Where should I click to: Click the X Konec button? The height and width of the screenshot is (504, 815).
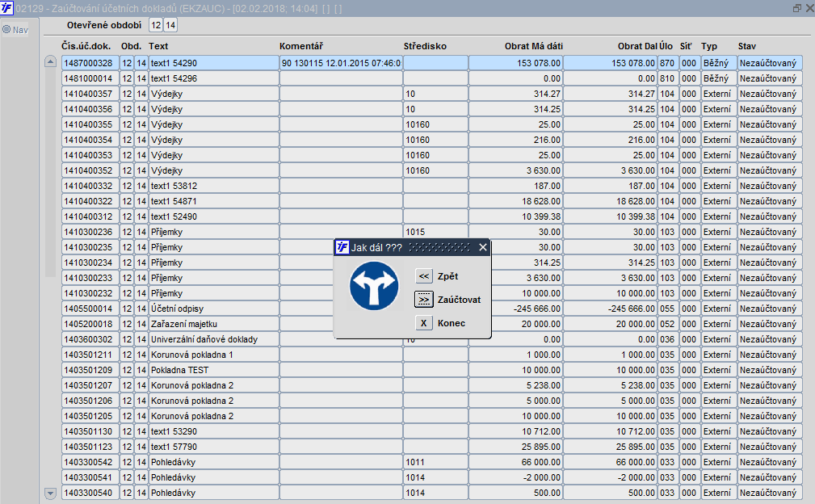[424, 323]
